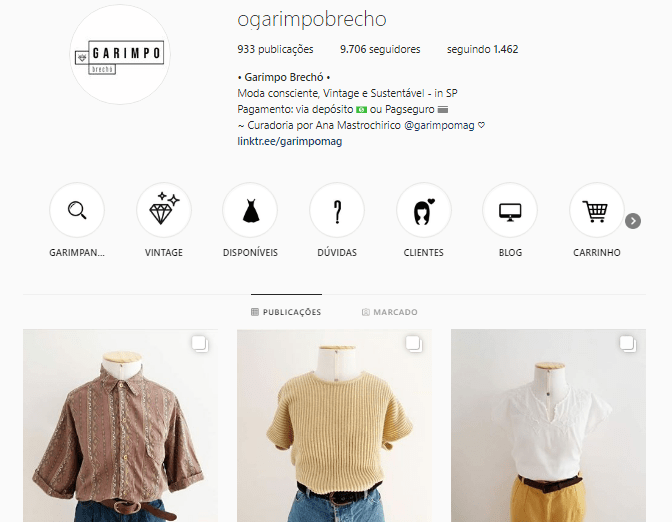Open the DISPONÍVEIS dress highlight
Viewport: 672px width, 522px height.
click(x=250, y=210)
